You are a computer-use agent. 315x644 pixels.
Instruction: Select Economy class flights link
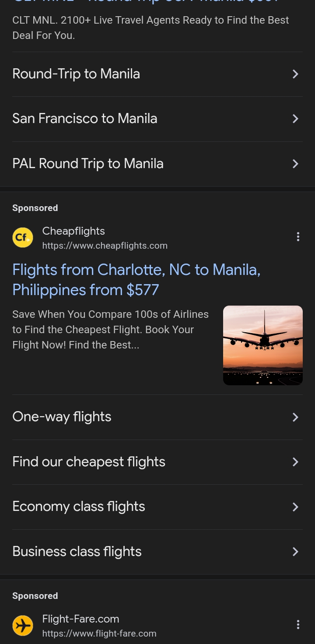(79, 507)
